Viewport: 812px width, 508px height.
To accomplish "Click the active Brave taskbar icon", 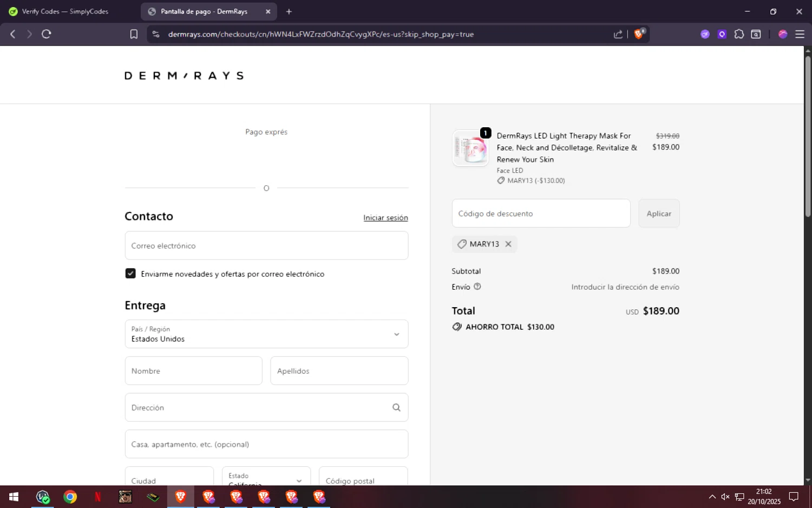I will (x=180, y=497).
